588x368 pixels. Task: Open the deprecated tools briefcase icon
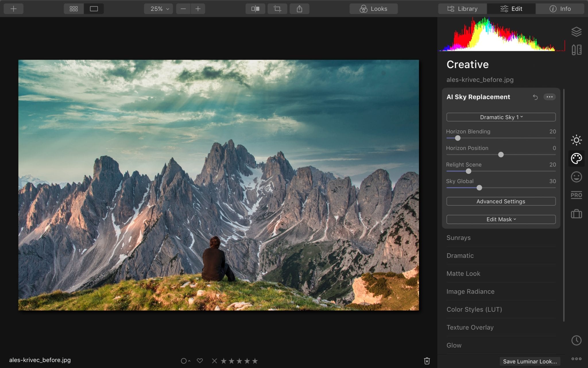click(x=576, y=214)
